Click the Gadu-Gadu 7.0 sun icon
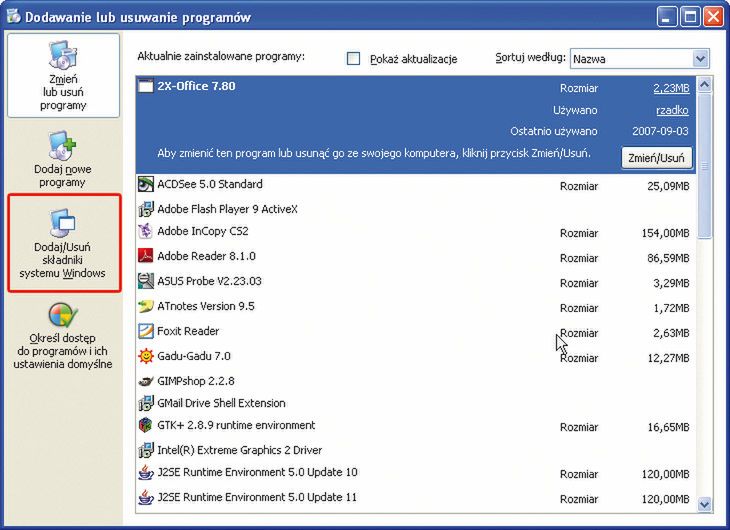Viewport: 730px width, 530px height. (146, 356)
